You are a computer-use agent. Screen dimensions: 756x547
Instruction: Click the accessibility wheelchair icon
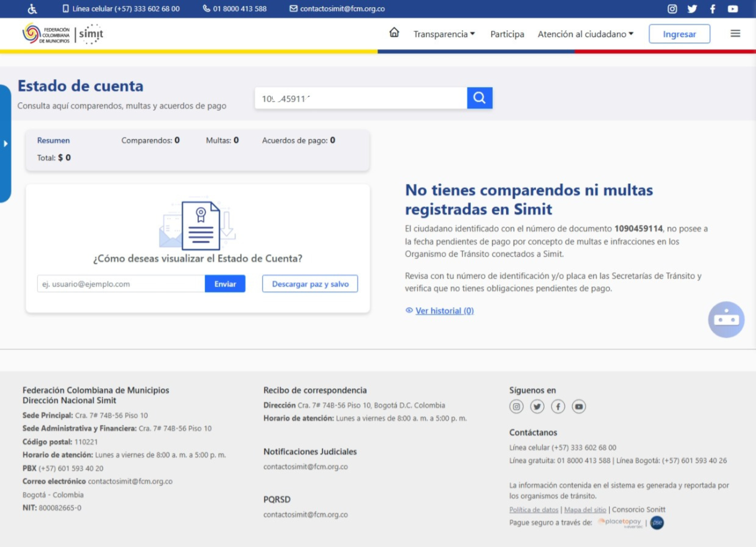point(32,9)
